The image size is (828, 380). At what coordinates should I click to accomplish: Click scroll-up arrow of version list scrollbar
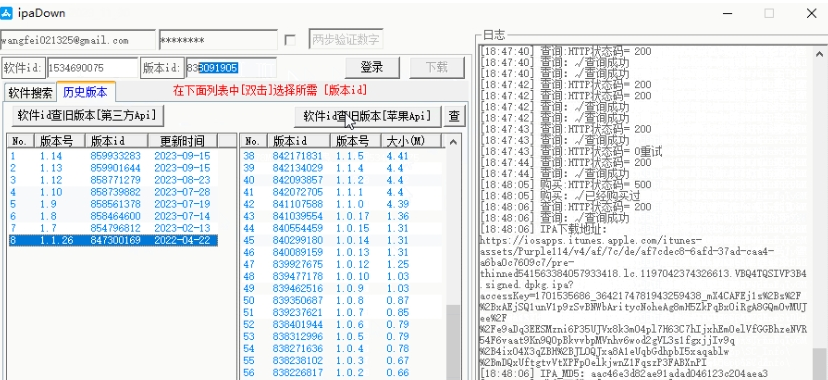tap(453, 141)
